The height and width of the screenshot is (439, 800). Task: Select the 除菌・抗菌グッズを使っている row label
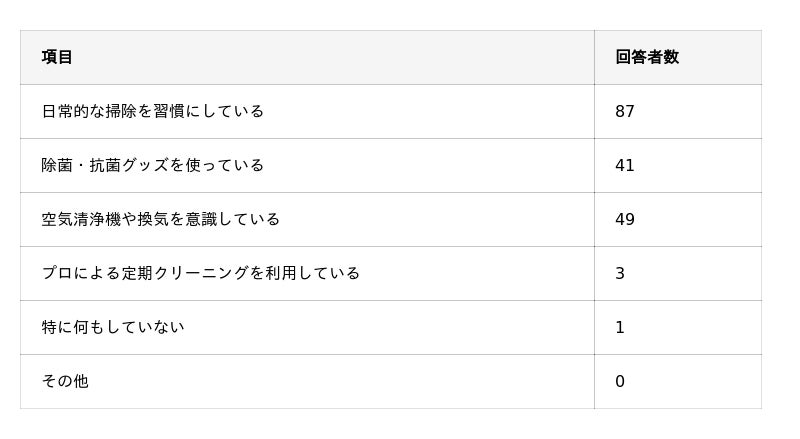pos(152,165)
